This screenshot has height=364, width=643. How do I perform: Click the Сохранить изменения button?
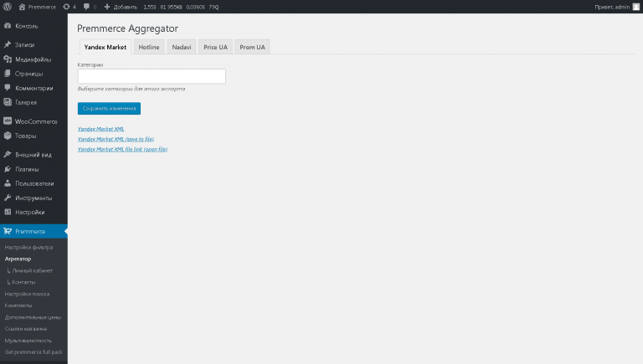[x=109, y=108]
